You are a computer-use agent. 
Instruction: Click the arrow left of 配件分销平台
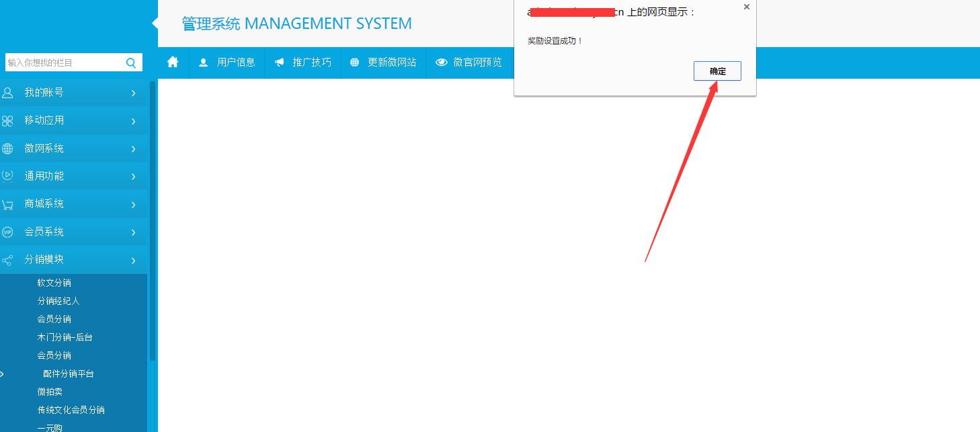point(3,373)
